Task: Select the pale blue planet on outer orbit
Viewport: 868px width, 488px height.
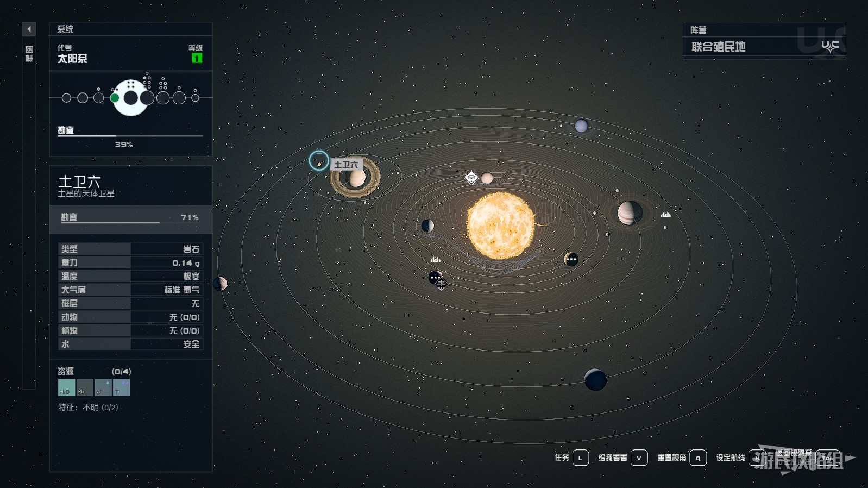Action: [581, 126]
